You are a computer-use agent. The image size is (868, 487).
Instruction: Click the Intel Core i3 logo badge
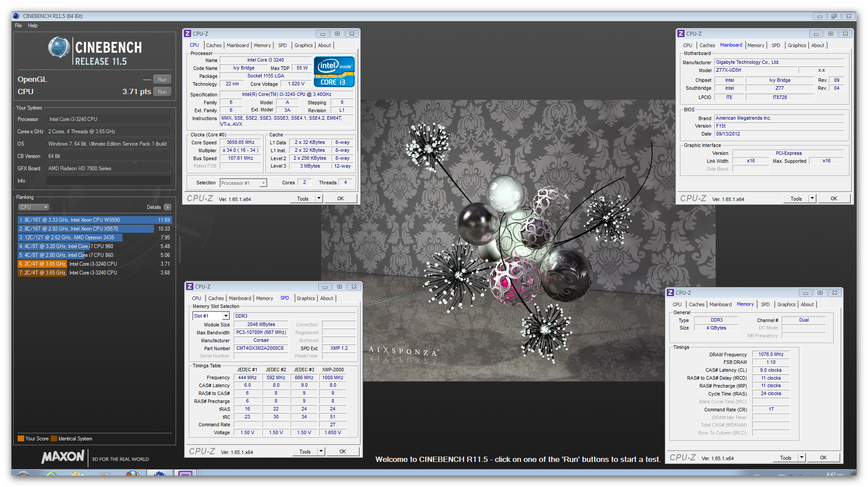click(334, 71)
